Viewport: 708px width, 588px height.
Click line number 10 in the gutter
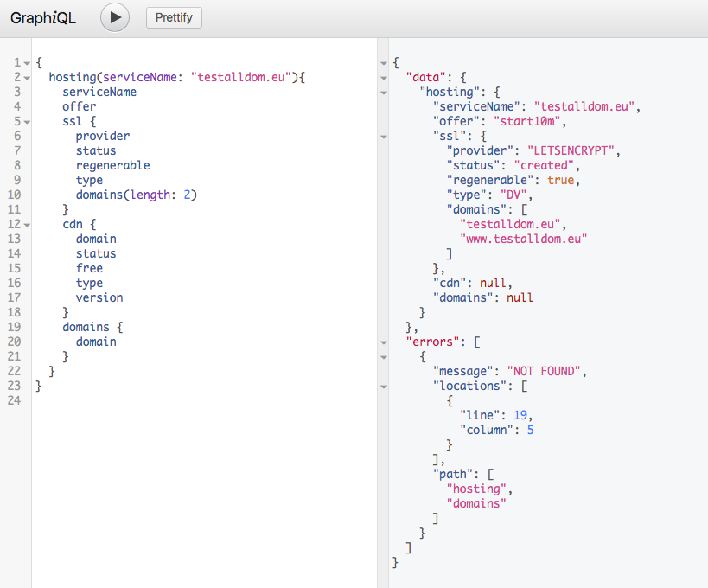tap(14, 195)
